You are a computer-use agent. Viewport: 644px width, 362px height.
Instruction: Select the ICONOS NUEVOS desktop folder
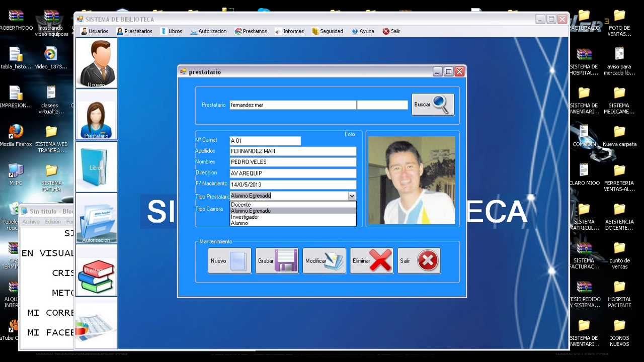(x=619, y=332)
